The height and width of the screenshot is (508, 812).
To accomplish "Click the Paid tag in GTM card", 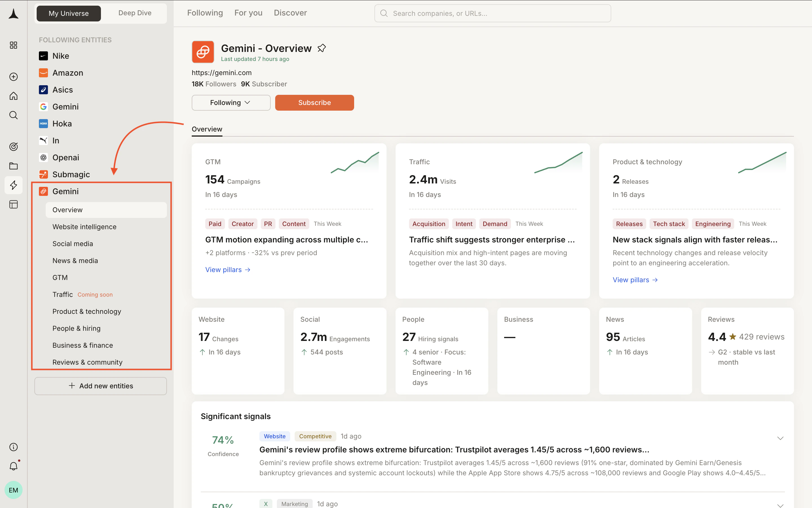I will coord(215,224).
